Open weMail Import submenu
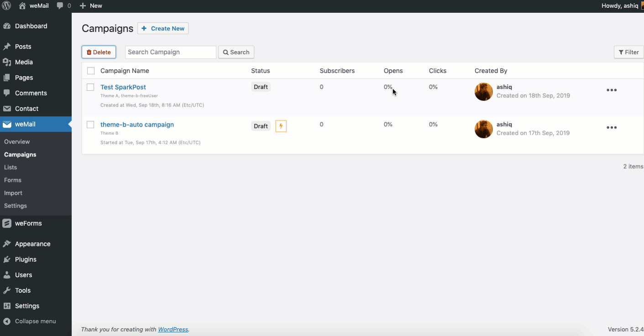 pyautogui.click(x=13, y=193)
